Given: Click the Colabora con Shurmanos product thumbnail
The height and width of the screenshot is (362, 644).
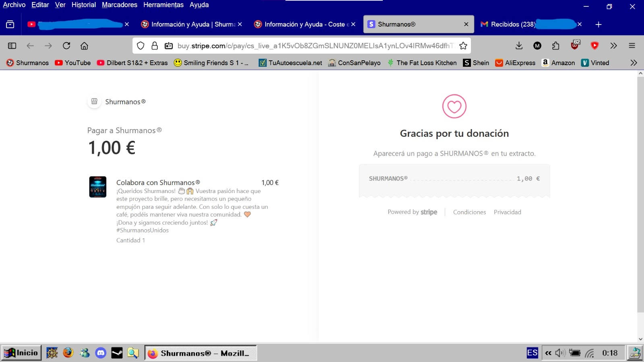Looking at the screenshot, I should (x=98, y=187).
